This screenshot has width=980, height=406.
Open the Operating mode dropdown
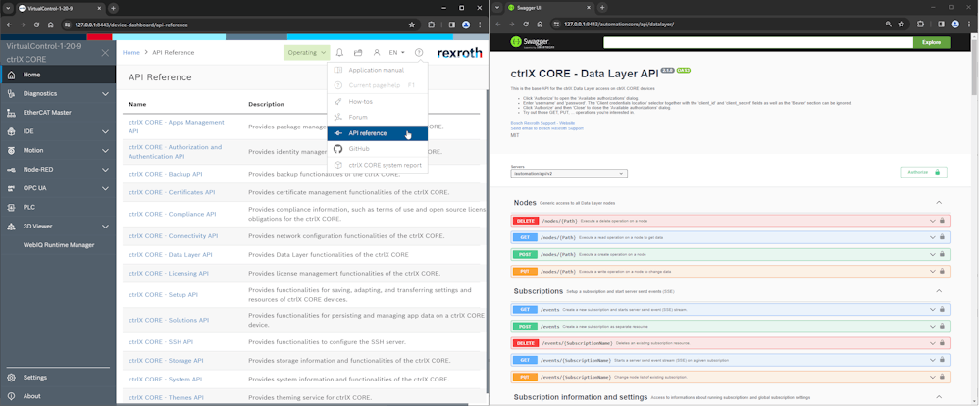click(306, 53)
